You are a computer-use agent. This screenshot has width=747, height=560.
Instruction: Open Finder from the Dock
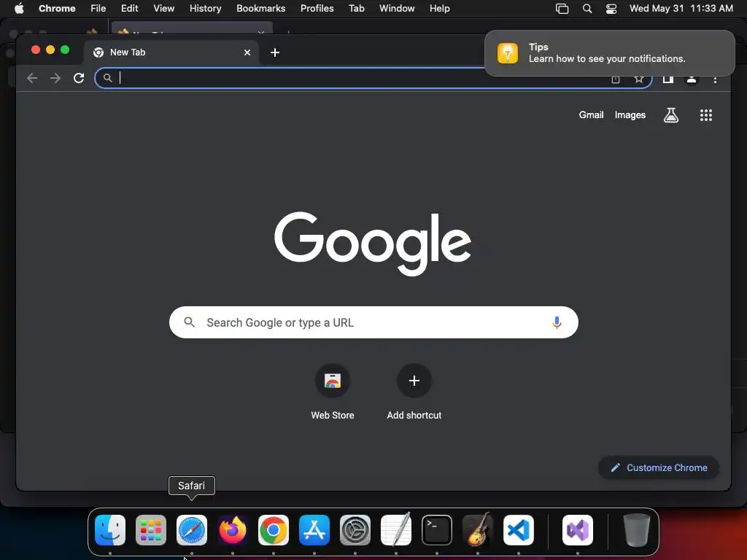click(x=110, y=529)
